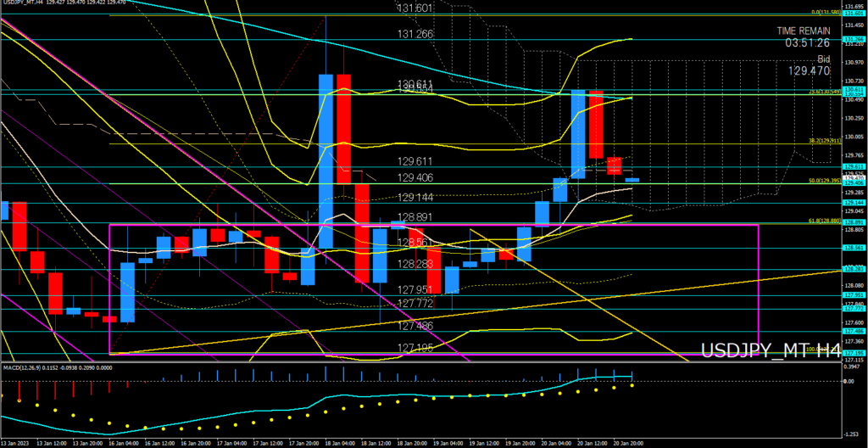Click the 17 Jan 20:00 time label
Image resolution: width=868 pixels, height=448 pixels.
(304, 444)
